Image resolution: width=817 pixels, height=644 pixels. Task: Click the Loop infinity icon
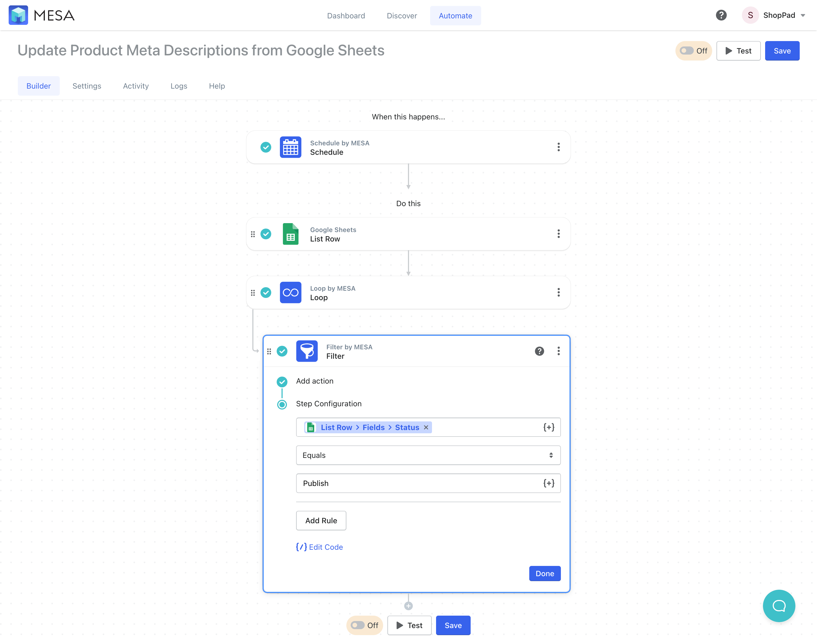point(290,293)
